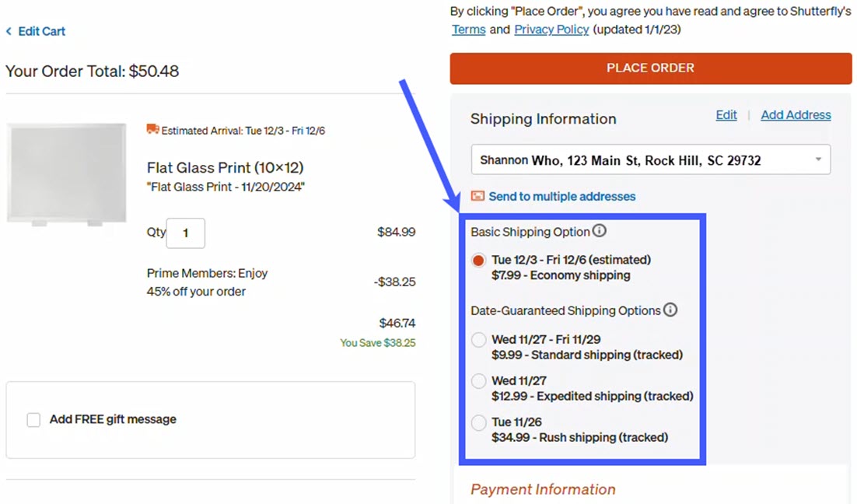Image resolution: width=857 pixels, height=504 pixels.
Task: Expand the shipping address dropdown
Action: [x=817, y=159]
